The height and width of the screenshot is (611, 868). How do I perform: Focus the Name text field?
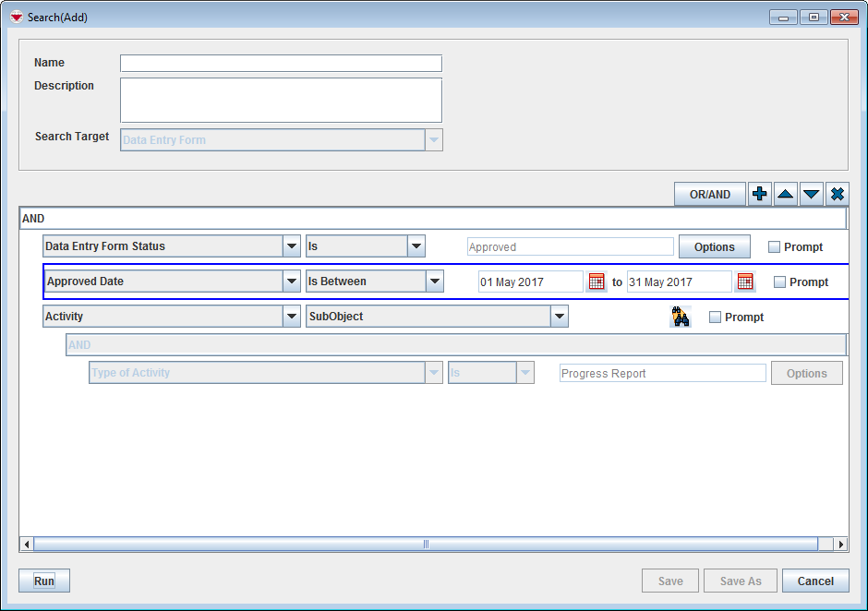pos(281,64)
